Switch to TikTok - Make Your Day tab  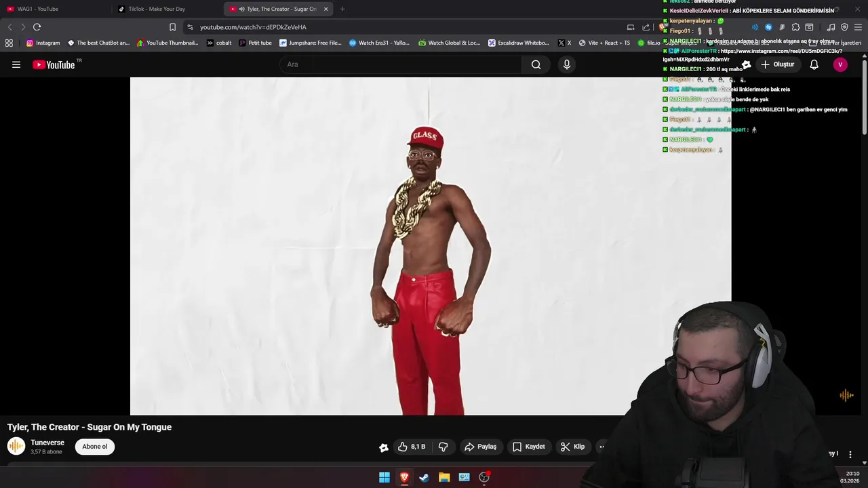pyautogui.click(x=167, y=9)
